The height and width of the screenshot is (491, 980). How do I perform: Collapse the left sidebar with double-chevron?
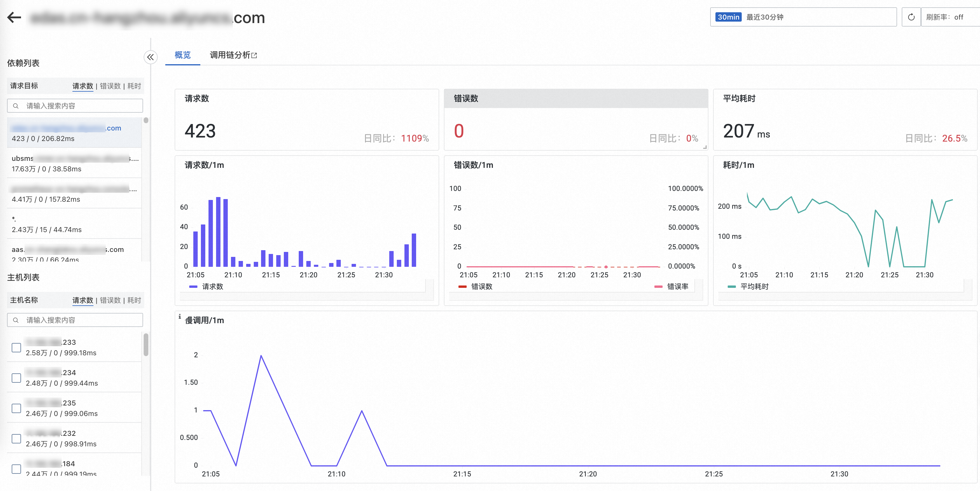coord(151,58)
